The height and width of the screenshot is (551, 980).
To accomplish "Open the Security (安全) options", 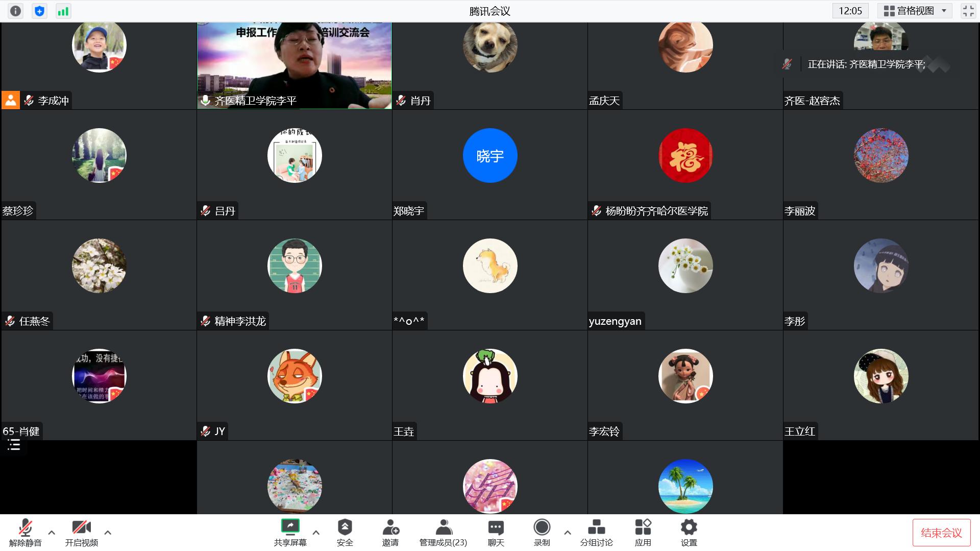I will 345,532.
